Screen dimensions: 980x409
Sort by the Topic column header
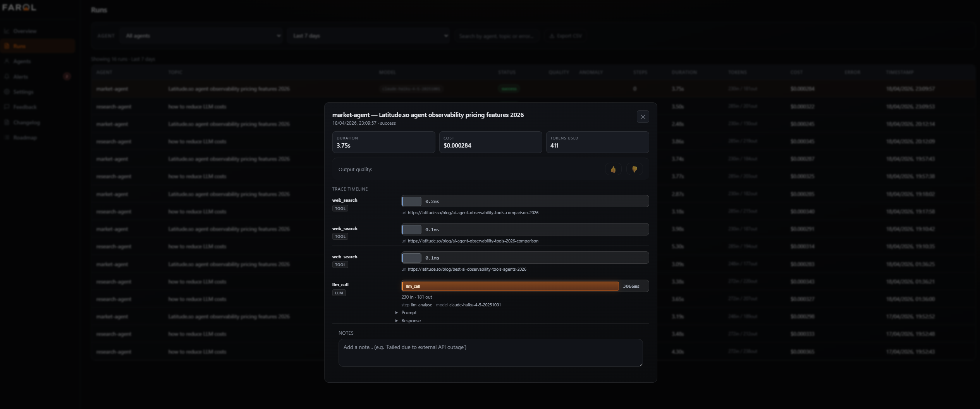175,72
